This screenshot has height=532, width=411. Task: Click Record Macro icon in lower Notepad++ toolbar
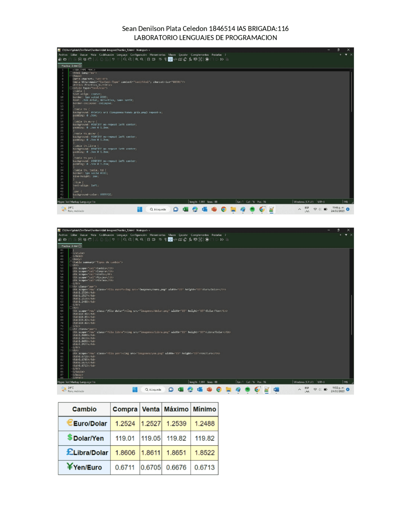click(207, 240)
